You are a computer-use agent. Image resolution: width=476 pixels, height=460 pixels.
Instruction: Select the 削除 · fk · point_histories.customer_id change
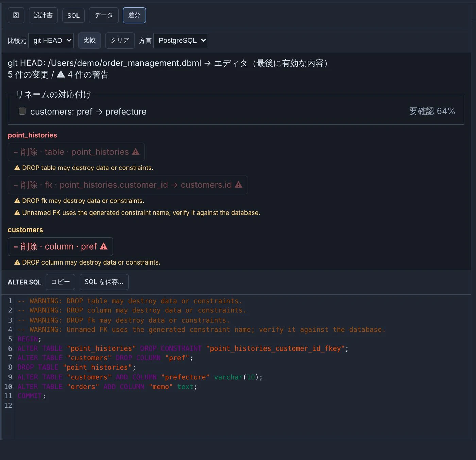128,185
